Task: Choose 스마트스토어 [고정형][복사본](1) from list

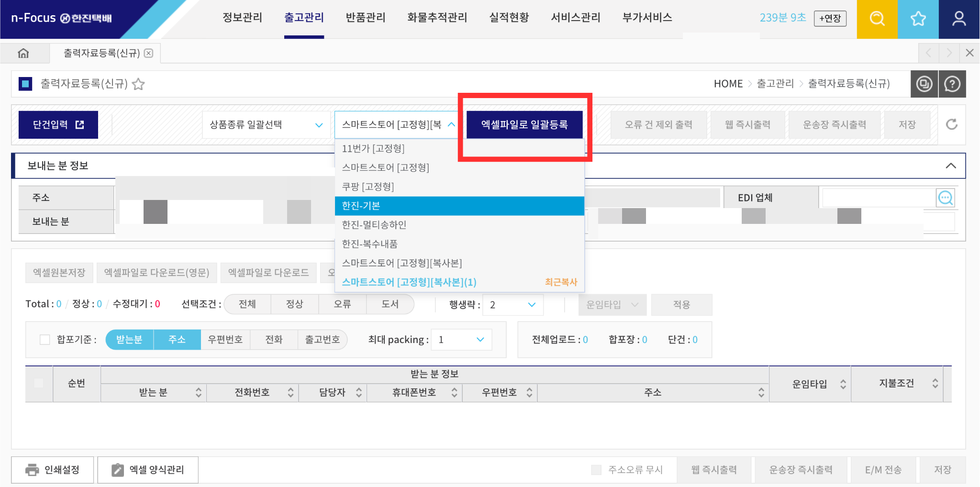Action: click(x=459, y=282)
